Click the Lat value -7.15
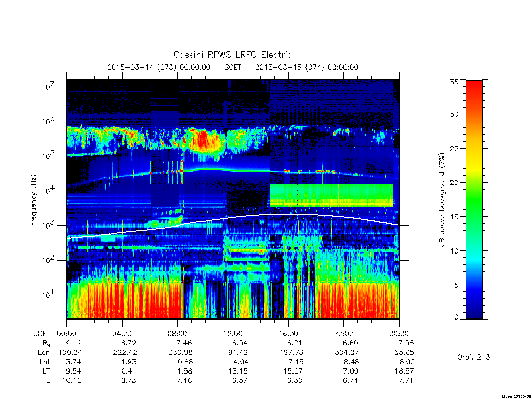The height and width of the screenshot is (399, 532). 293,362
